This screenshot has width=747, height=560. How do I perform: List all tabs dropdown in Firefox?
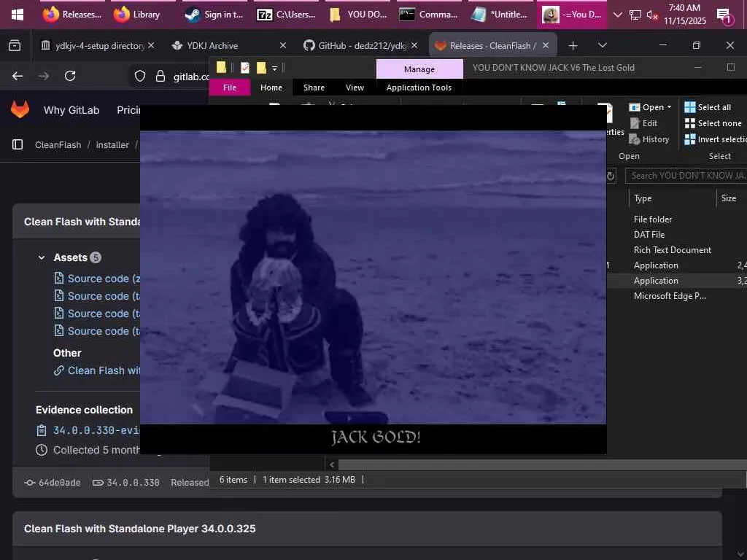[x=602, y=45]
